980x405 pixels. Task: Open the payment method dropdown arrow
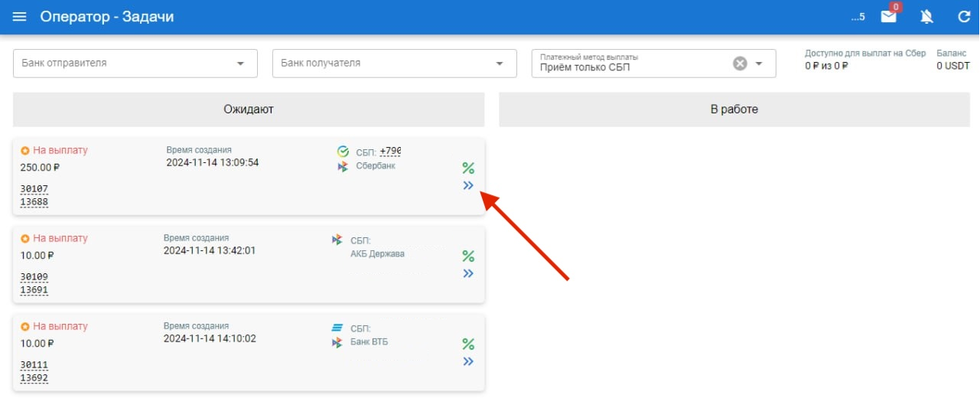click(760, 64)
